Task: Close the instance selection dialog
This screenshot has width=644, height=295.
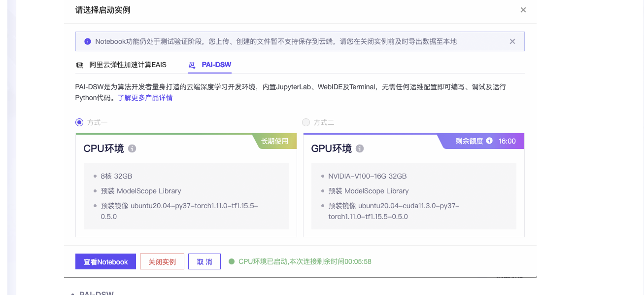Action: point(523,10)
